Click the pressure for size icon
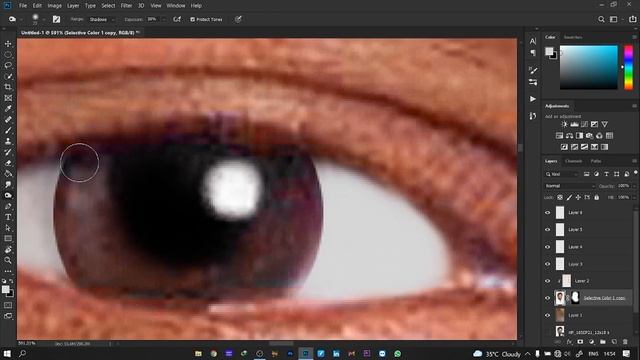 pos(238,19)
